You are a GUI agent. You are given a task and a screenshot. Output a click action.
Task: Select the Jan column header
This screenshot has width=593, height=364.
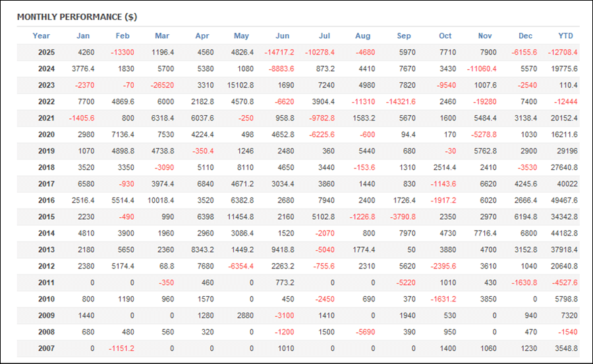click(x=83, y=36)
